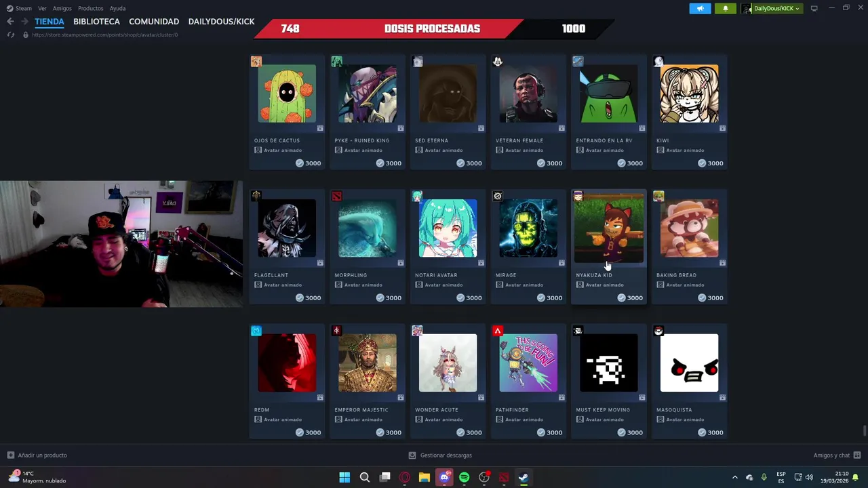Image resolution: width=868 pixels, height=488 pixels.
Task: Enter Big Picture mode via monitor icon
Action: (x=814, y=8)
